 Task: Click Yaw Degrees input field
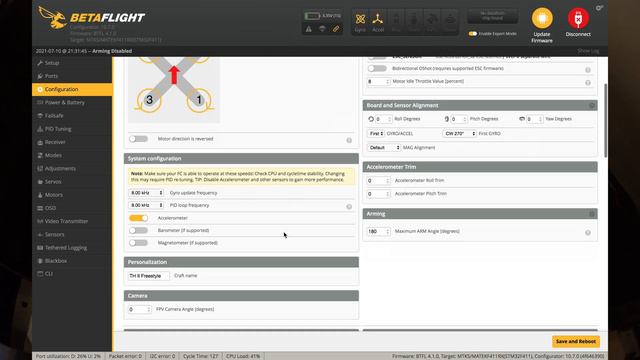click(534, 119)
